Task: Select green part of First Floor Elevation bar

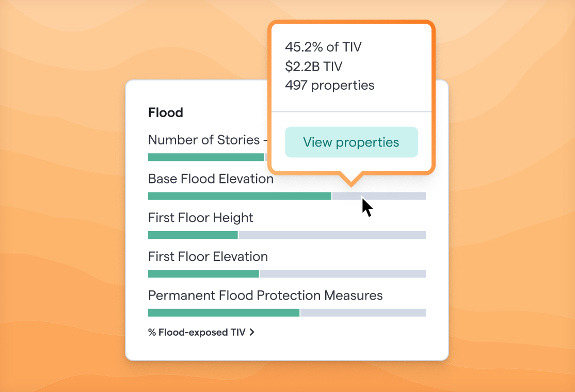Action: pos(203,274)
